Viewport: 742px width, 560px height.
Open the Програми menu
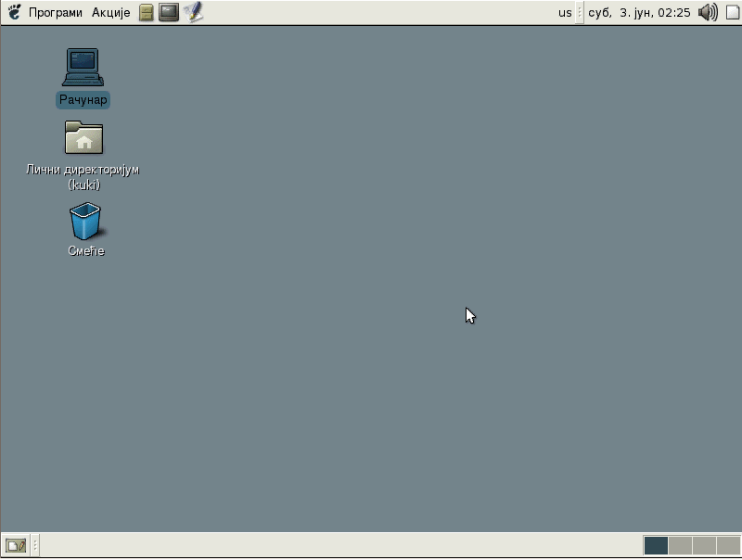[x=56, y=12]
